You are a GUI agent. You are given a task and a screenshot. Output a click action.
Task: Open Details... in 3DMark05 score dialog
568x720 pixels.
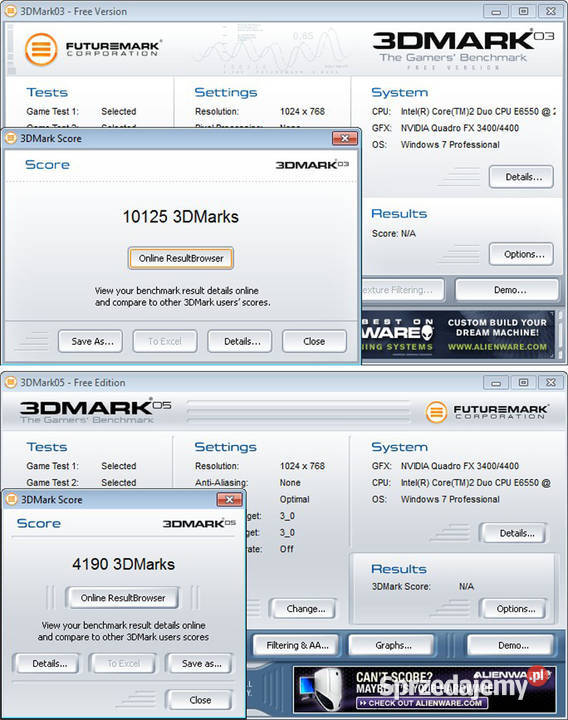(x=48, y=664)
